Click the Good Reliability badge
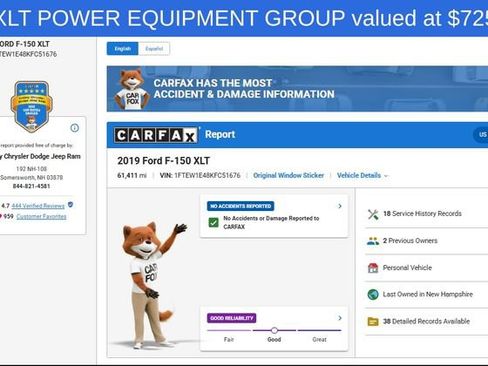 232,318
